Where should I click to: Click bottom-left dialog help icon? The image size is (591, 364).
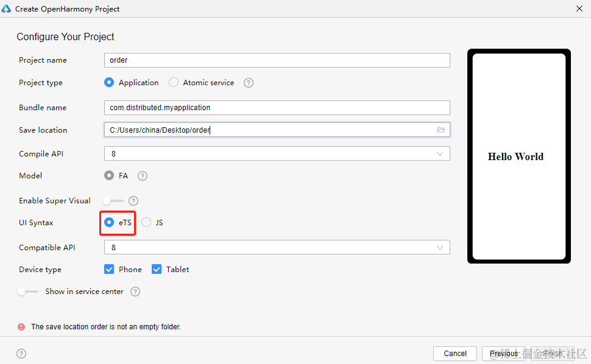(x=21, y=354)
